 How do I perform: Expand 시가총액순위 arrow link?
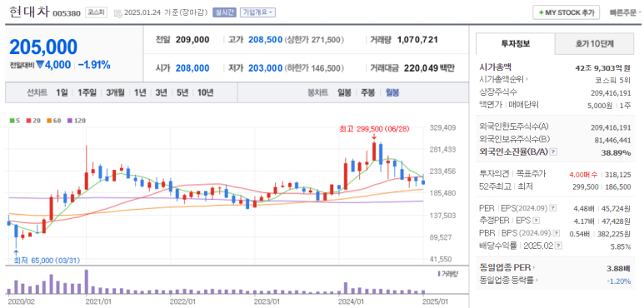(504, 80)
